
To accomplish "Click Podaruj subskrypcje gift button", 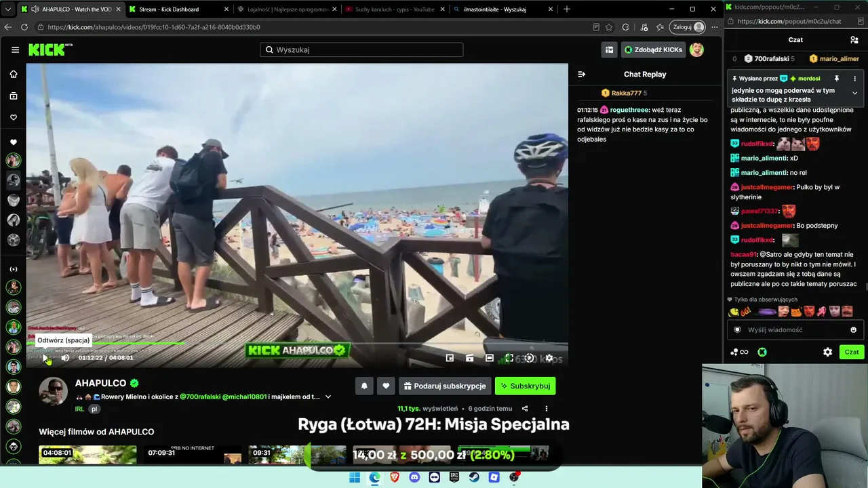I will [445, 386].
